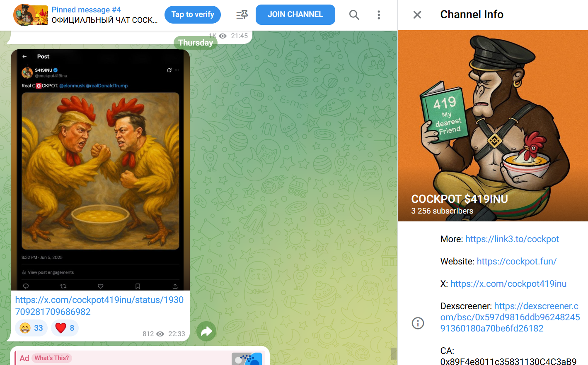Search in this channel
588x365 pixels.
tap(354, 15)
